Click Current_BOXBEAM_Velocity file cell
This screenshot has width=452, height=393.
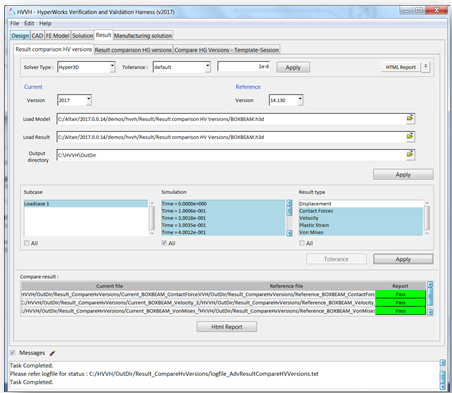pyautogui.click(x=110, y=303)
